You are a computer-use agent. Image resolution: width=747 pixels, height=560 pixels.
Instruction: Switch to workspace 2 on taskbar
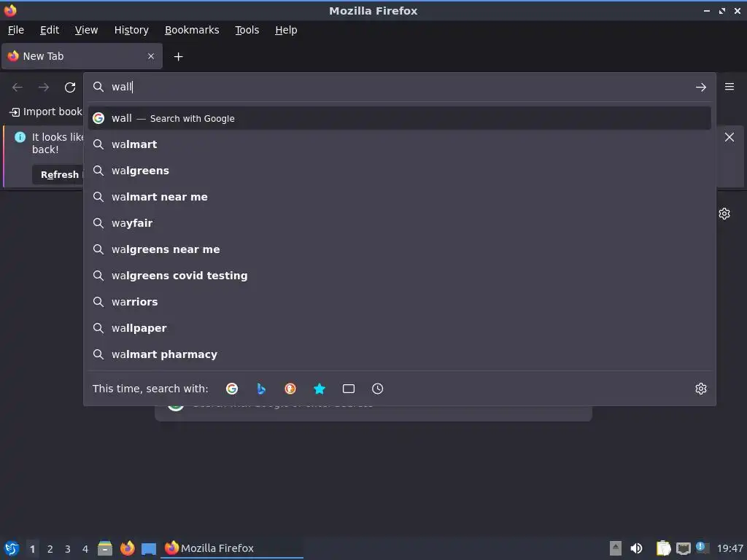50,549
